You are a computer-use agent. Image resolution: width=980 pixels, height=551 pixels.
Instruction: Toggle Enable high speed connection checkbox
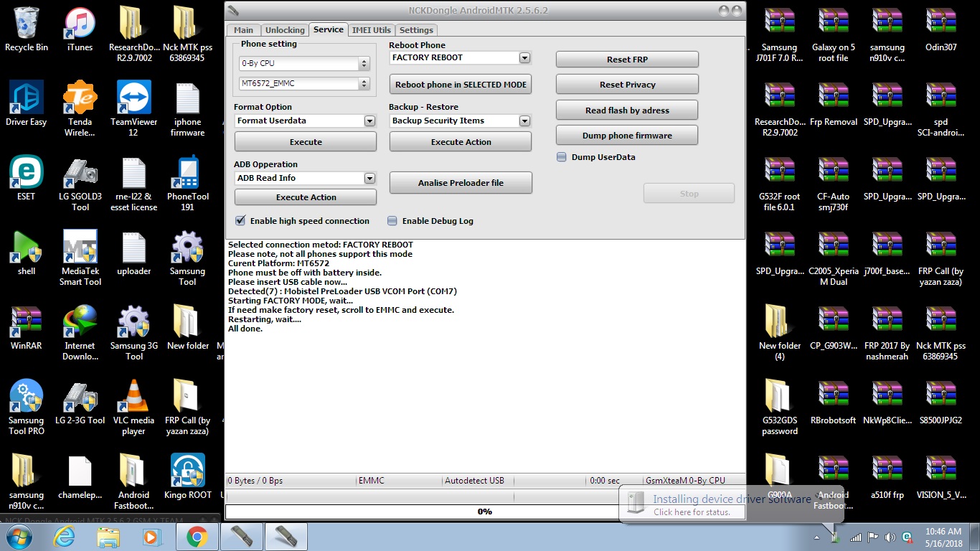pyautogui.click(x=240, y=221)
